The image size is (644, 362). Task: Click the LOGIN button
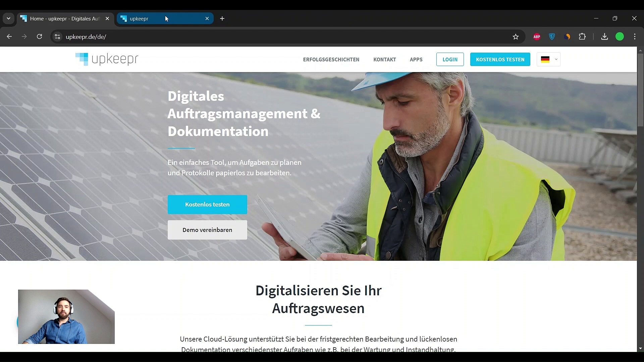coord(450,60)
